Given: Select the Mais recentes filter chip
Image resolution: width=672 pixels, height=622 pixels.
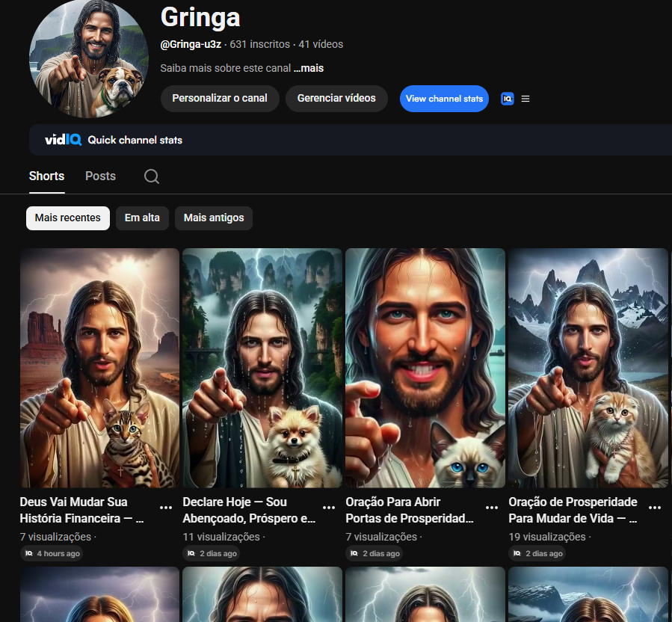Looking at the screenshot, I should [x=68, y=218].
